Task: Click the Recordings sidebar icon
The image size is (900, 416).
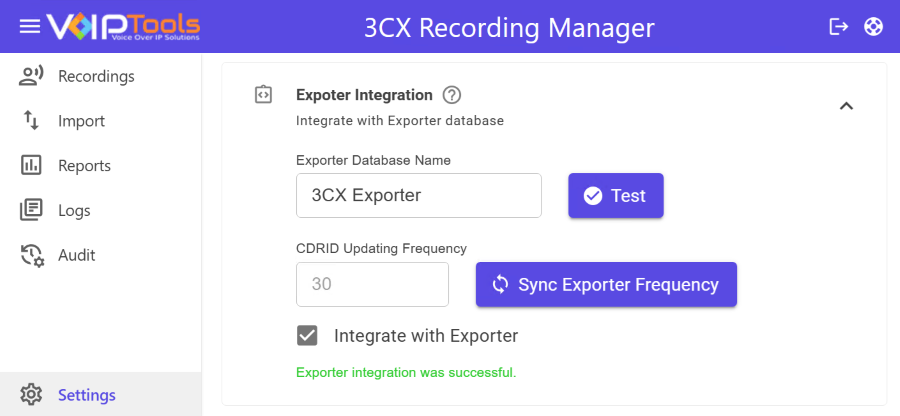Action: [31, 76]
